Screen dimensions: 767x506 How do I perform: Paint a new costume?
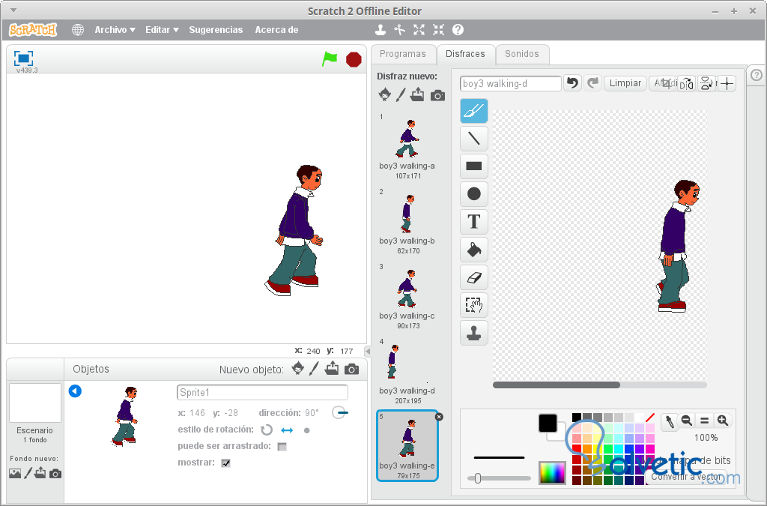[x=401, y=94]
